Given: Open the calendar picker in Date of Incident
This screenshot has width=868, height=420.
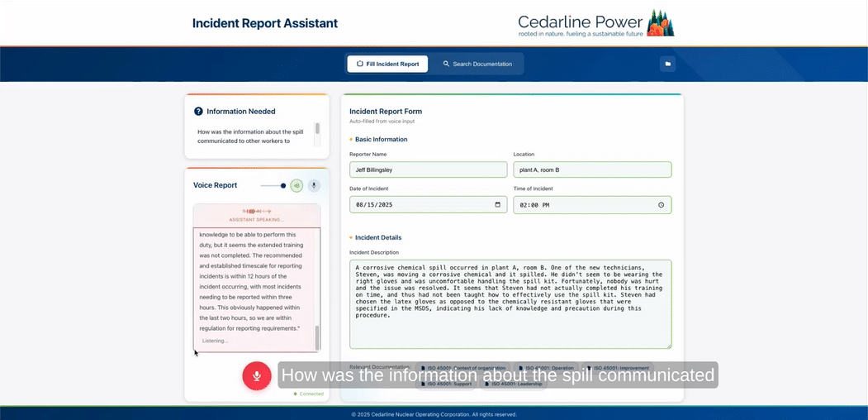Looking at the screenshot, I should point(498,204).
